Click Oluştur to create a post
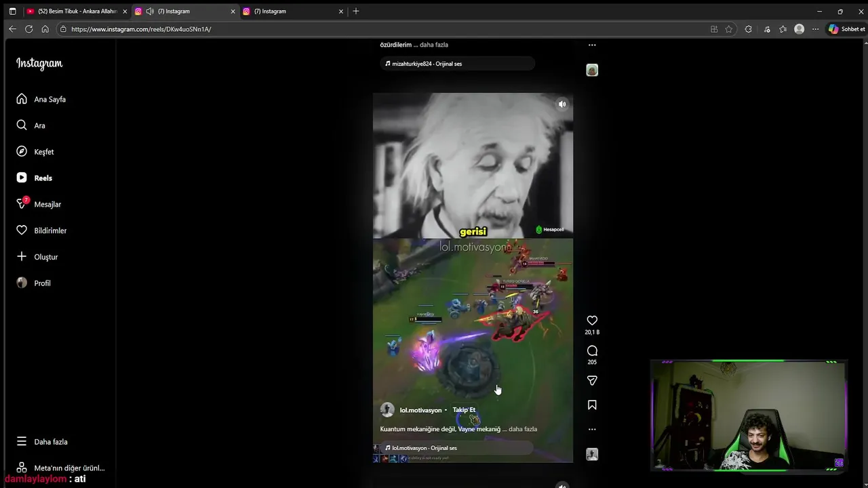Screen dimensions: 868x488 pyautogui.click(x=37, y=257)
